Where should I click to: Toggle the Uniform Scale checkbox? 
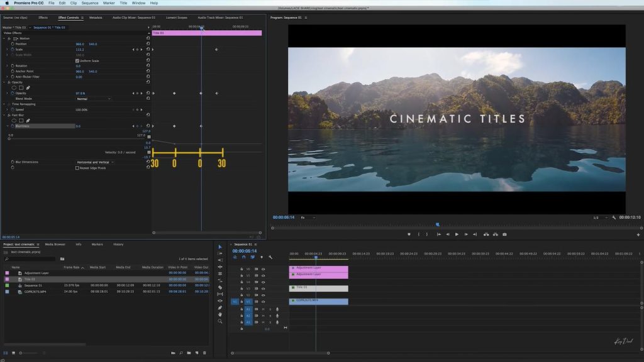click(77, 60)
